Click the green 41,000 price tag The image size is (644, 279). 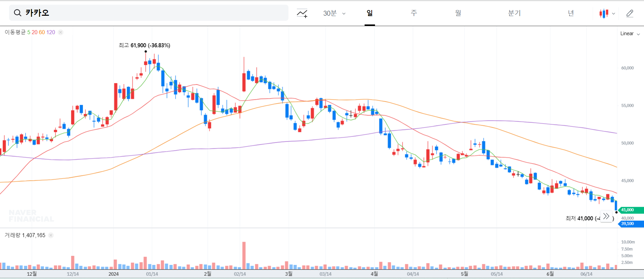point(631,210)
